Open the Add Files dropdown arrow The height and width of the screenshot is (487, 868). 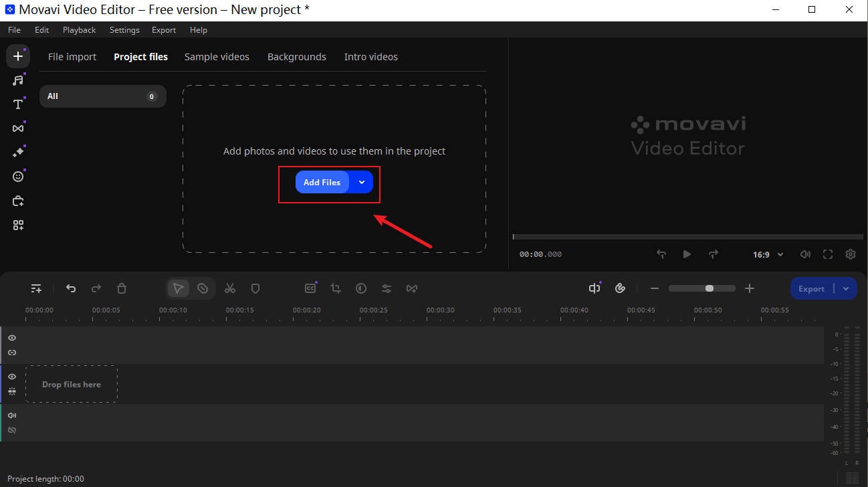(x=361, y=182)
